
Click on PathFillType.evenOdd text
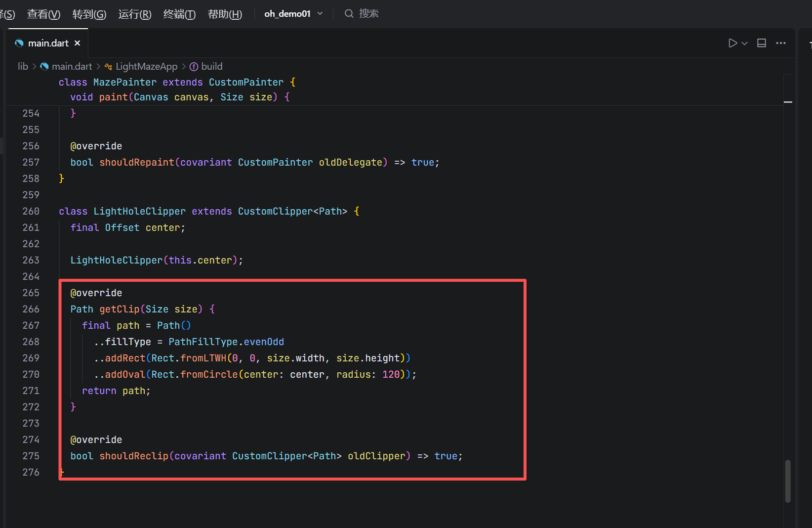pyautogui.click(x=226, y=342)
